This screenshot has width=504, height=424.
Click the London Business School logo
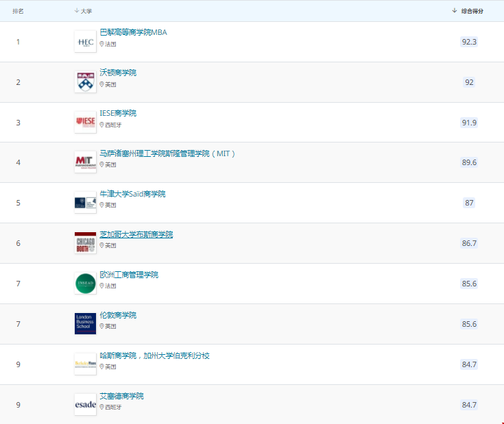coord(85,323)
